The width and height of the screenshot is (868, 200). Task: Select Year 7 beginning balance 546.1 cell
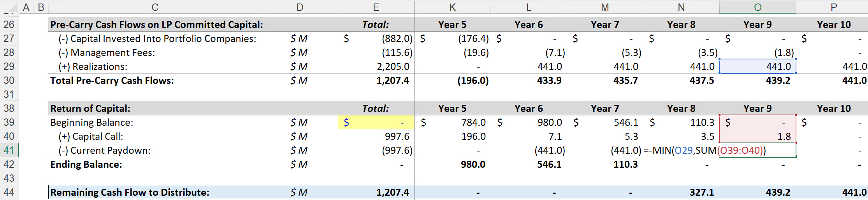[x=605, y=122]
